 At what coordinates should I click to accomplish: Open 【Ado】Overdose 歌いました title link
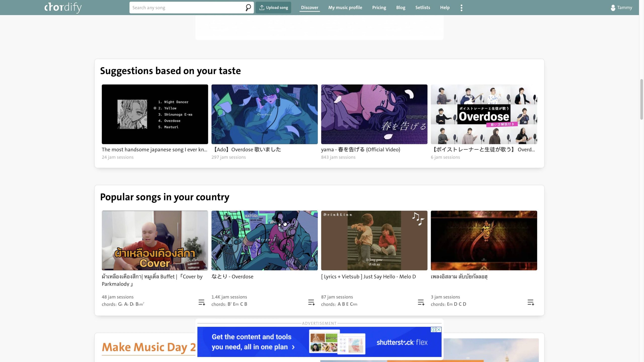(x=246, y=150)
